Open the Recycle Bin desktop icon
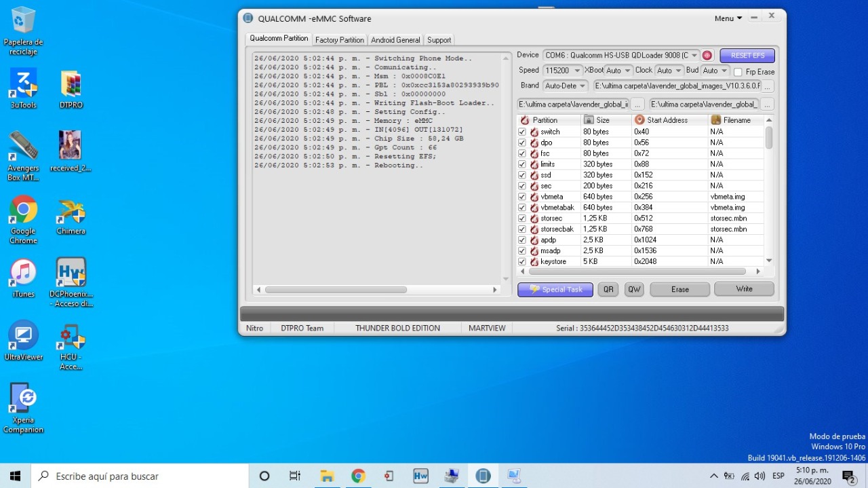This screenshot has height=488, width=868. (x=23, y=31)
